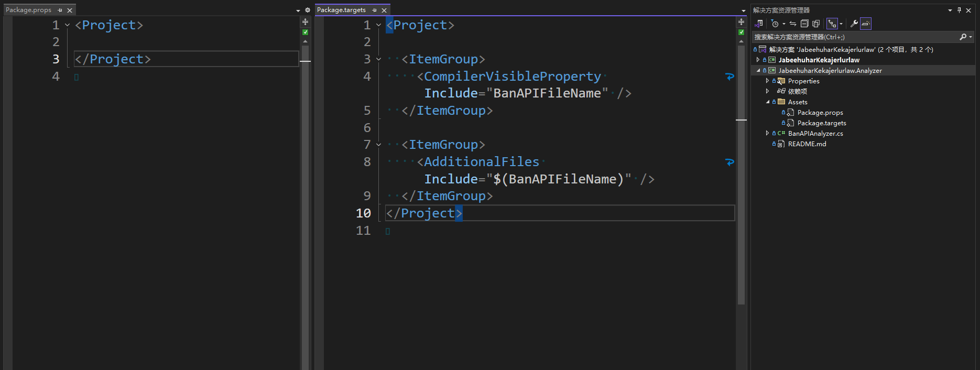
Task: Click the Pending Changes Filter clock icon
Action: tap(775, 24)
